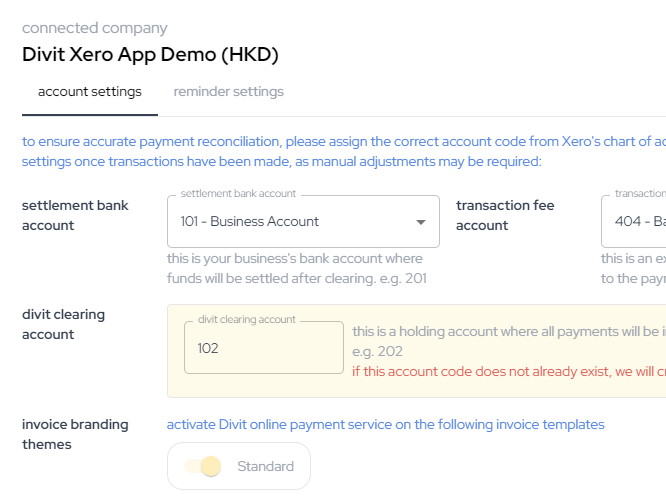The width and height of the screenshot is (666, 500).
Task: Click the e.g. 202 hint text
Action: point(377,352)
